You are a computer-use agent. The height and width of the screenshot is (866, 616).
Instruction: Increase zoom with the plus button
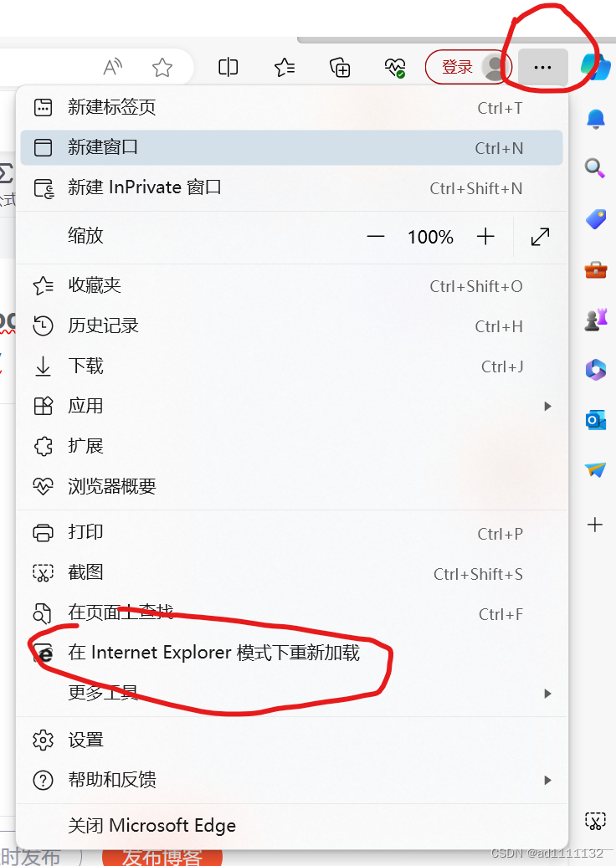(485, 237)
